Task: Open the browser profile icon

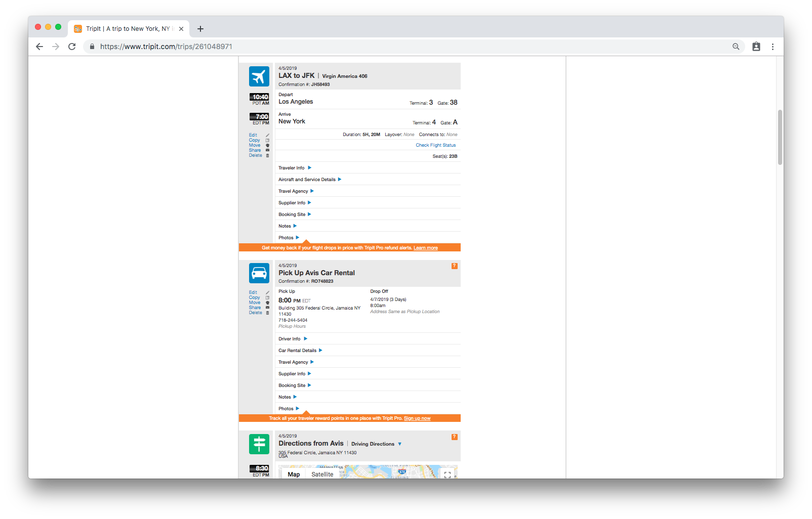Action: [x=756, y=47]
